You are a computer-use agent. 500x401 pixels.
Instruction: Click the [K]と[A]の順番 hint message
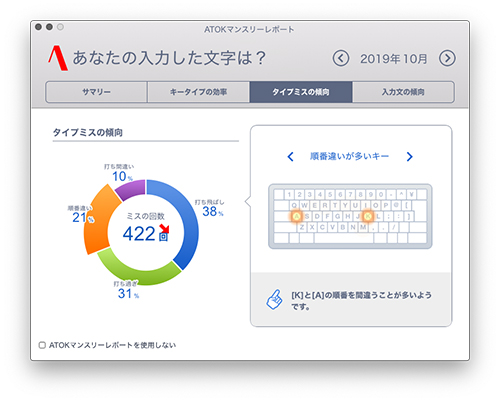pos(362,300)
